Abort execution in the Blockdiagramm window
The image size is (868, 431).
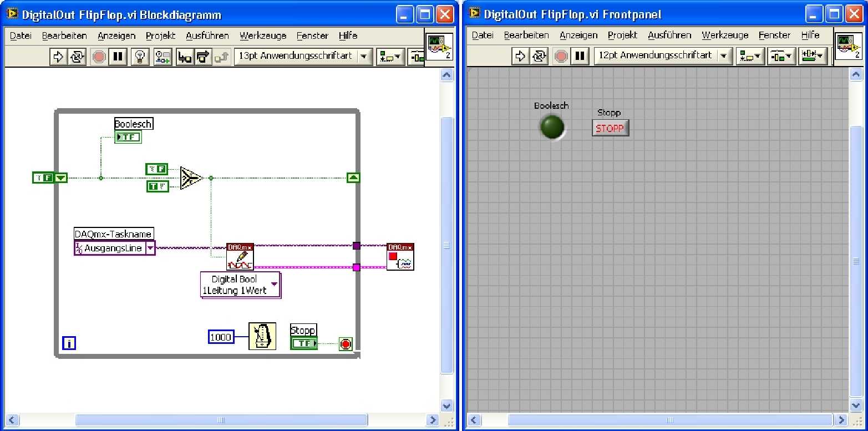pos(99,57)
